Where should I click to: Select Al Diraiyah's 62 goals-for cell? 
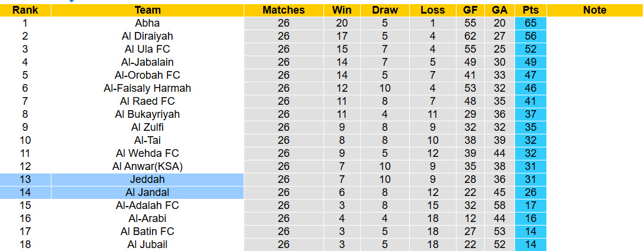[x=470, y=36]
